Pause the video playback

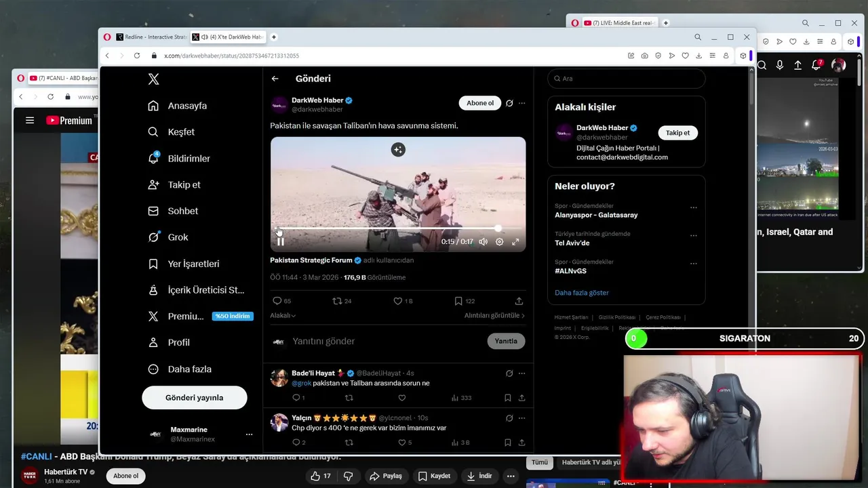pyautogui.click(x=280, y=241)
